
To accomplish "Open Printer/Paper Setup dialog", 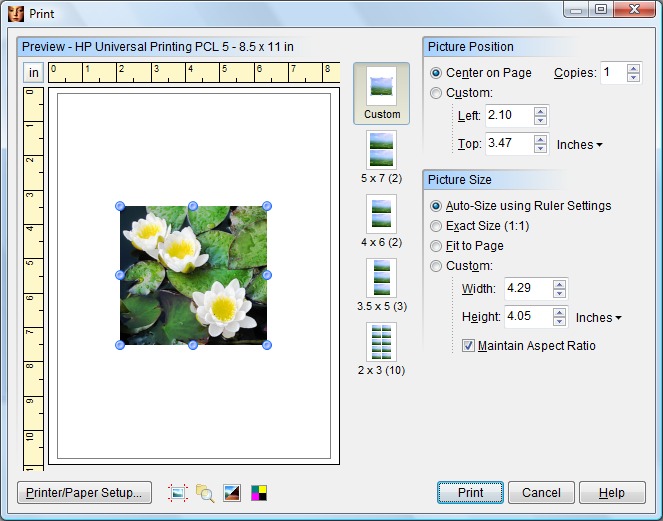I will tap(84, 492).
